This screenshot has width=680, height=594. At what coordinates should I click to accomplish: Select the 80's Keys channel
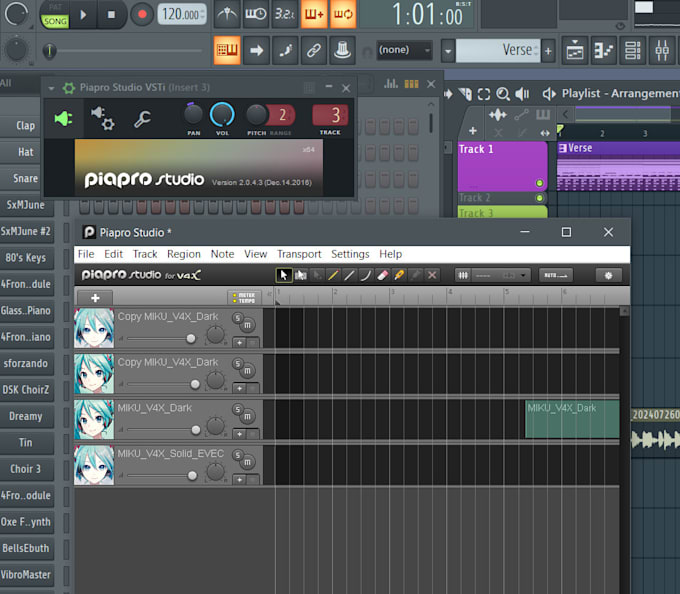(x=26, y=258)
